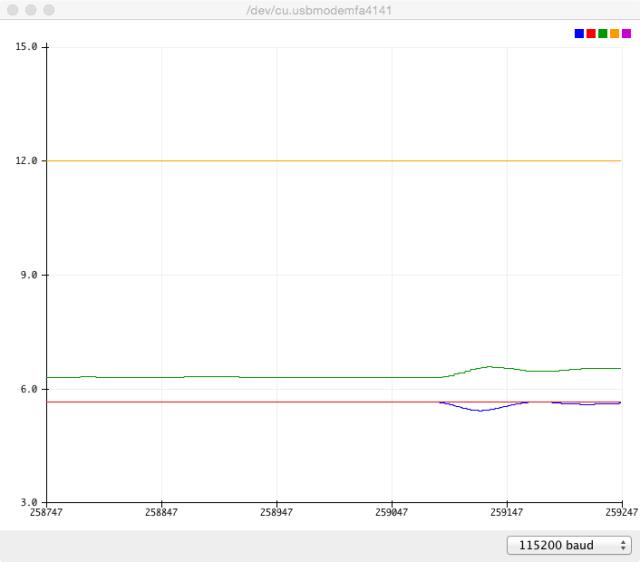Click the 3.0 y-axis label
This screenshot has height=562, width=640.
point(27,502)
